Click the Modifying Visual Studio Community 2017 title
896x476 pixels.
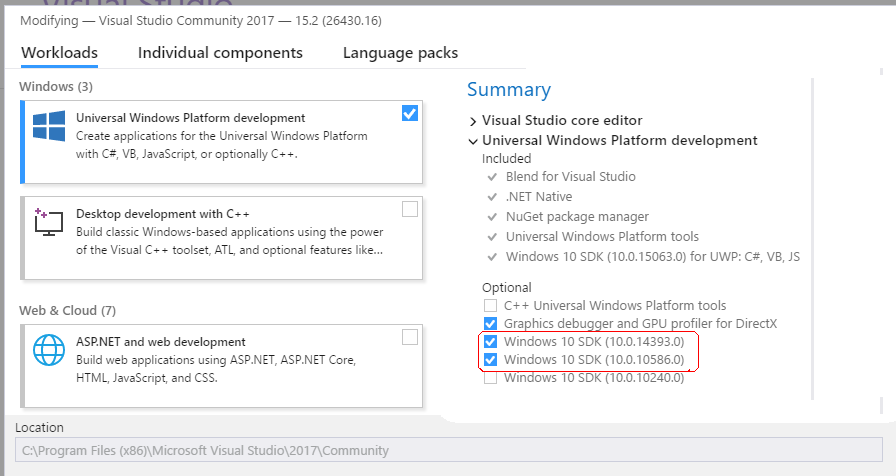click(x=201, y=21)
